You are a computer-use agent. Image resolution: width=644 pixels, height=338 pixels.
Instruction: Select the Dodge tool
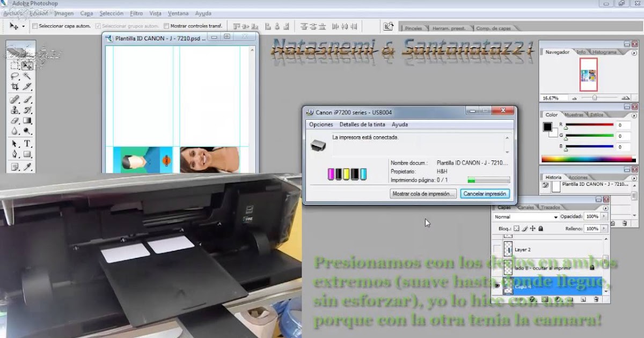27,131
